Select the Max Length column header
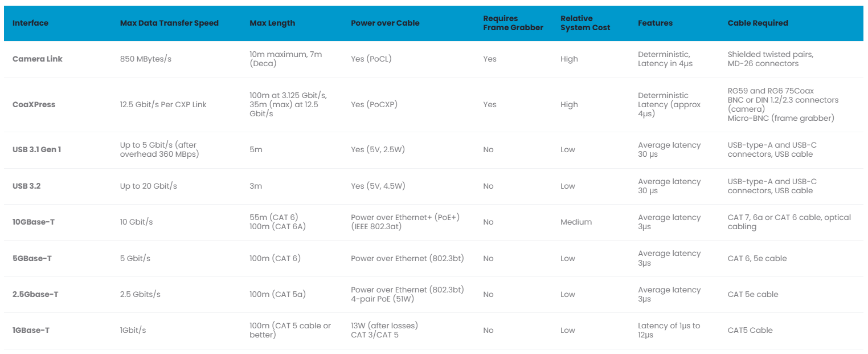This screenshot has width=868, height=354. (x=272, y=23)
